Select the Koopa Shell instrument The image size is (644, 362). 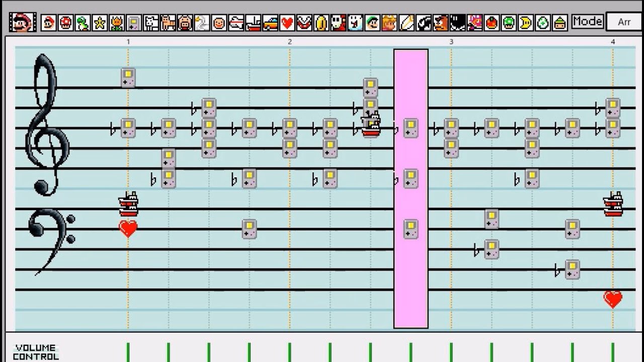[559, 23]
